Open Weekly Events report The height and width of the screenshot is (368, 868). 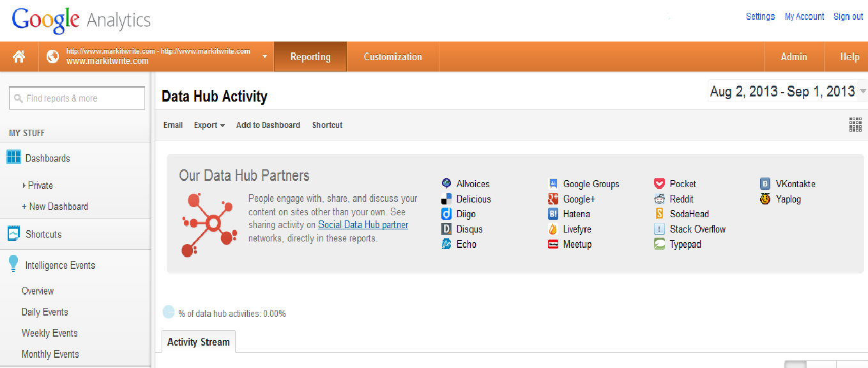50,333
